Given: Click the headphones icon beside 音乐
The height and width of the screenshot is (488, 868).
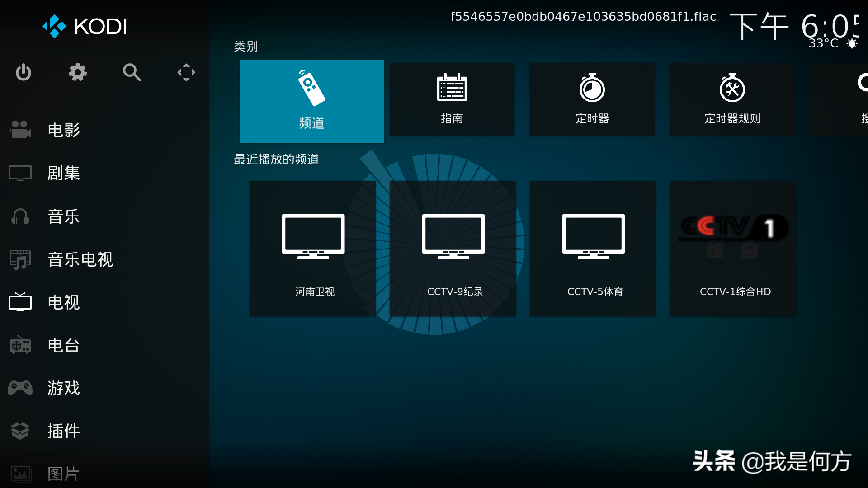Looking at the screenshot, I should coord(20,216).
